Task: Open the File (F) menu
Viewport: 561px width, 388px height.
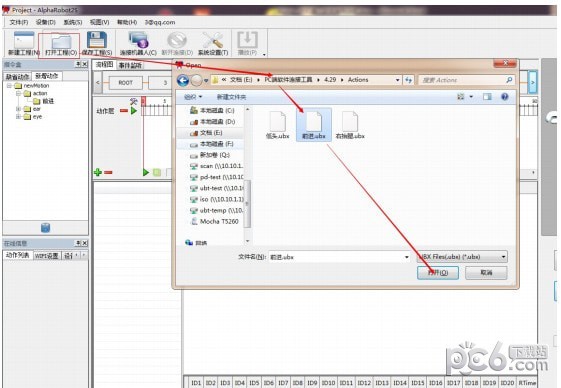Action: point(19,22)
